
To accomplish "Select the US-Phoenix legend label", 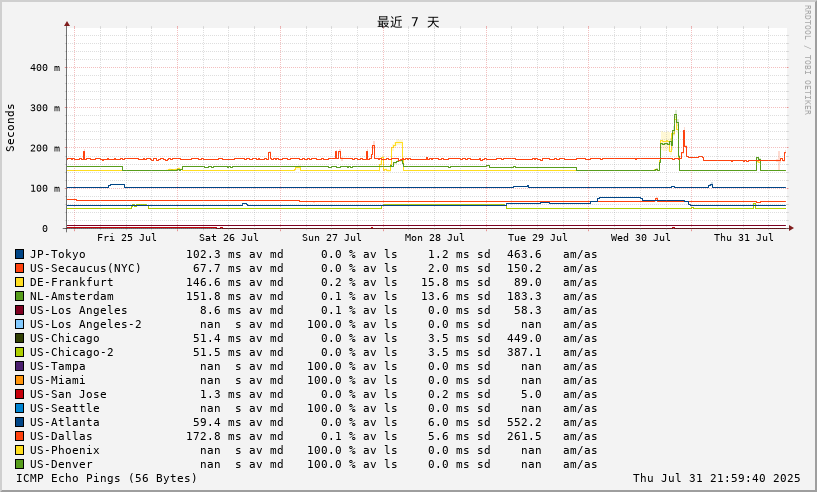I will (65, 450).
